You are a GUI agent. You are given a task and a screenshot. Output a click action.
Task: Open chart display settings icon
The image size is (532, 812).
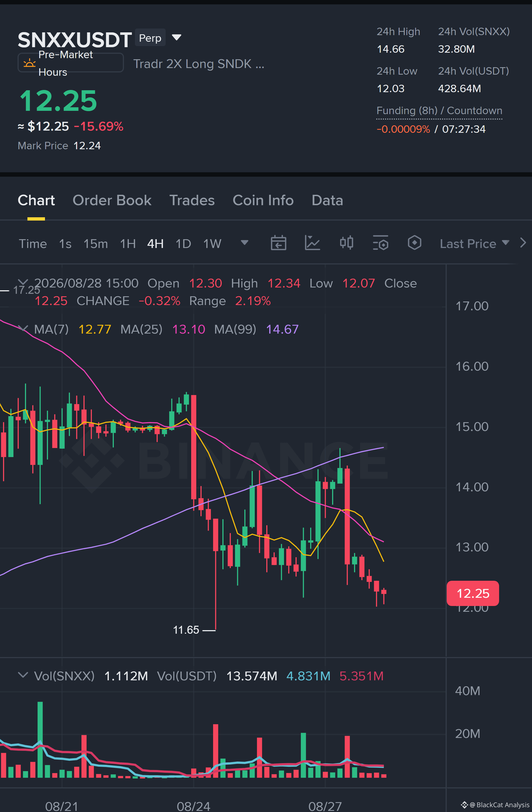point(381,243)
